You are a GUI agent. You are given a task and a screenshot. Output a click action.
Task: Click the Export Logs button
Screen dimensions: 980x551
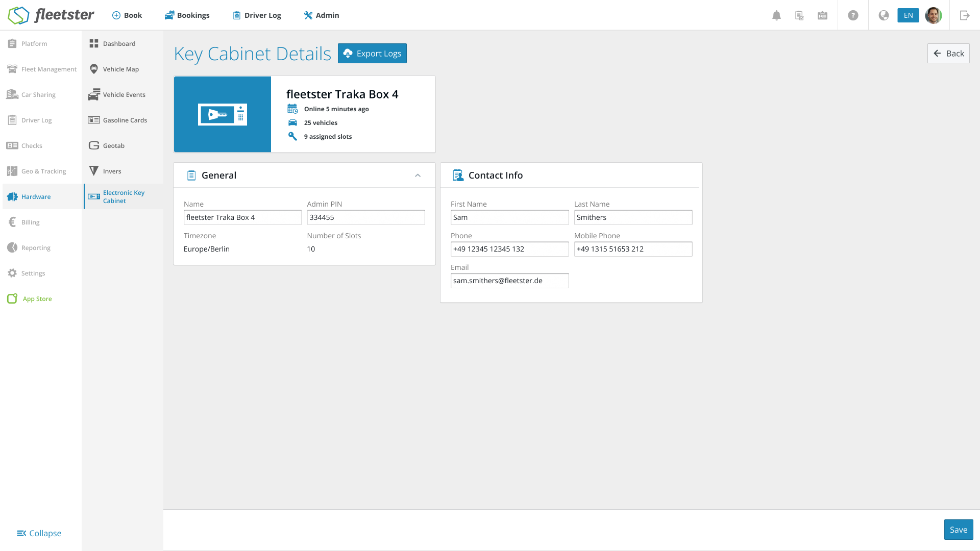(x=372, y=54)
